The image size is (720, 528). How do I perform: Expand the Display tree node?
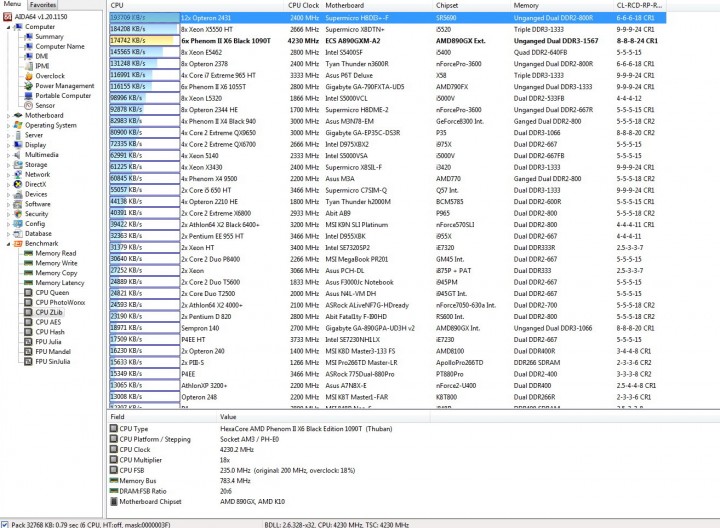click(x=8, y=145)
